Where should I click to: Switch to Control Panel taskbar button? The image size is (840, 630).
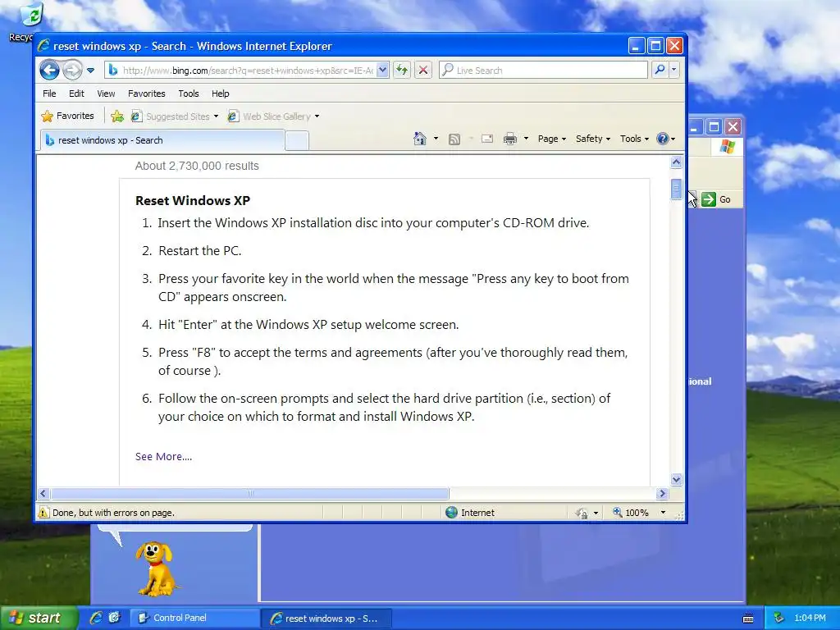[194, 618]
